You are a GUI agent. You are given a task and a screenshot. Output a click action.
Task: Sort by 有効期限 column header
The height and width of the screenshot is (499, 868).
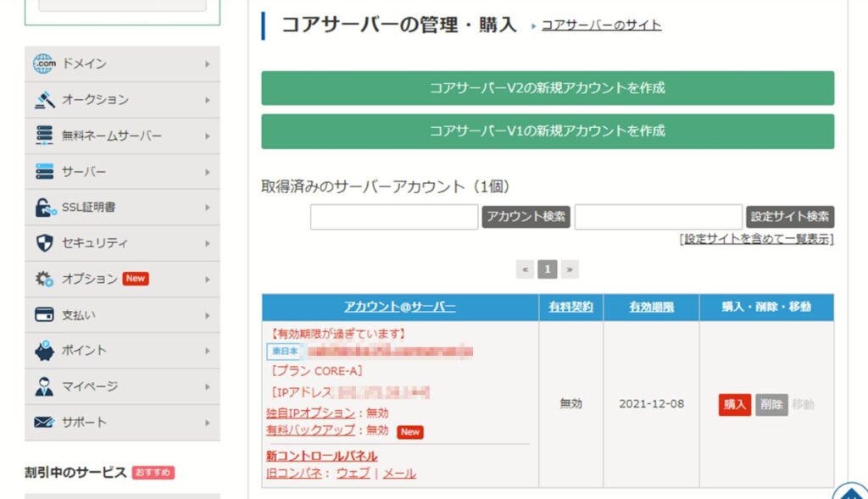652,307
